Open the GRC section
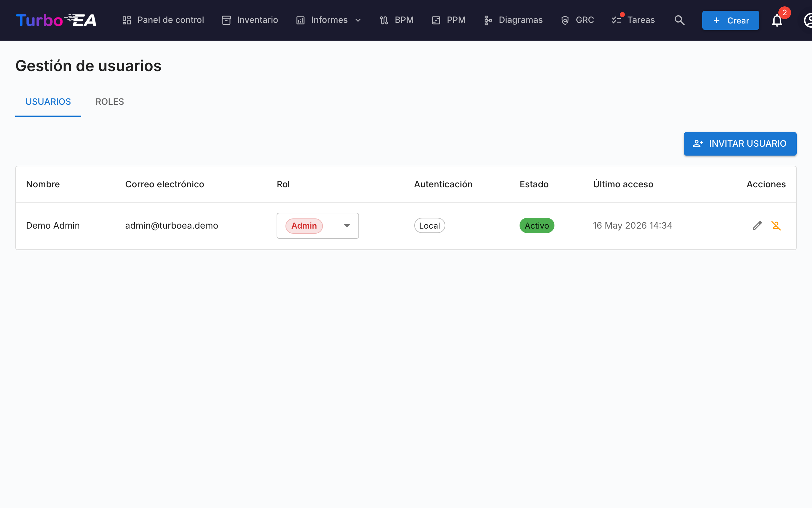 coord(577,20)
